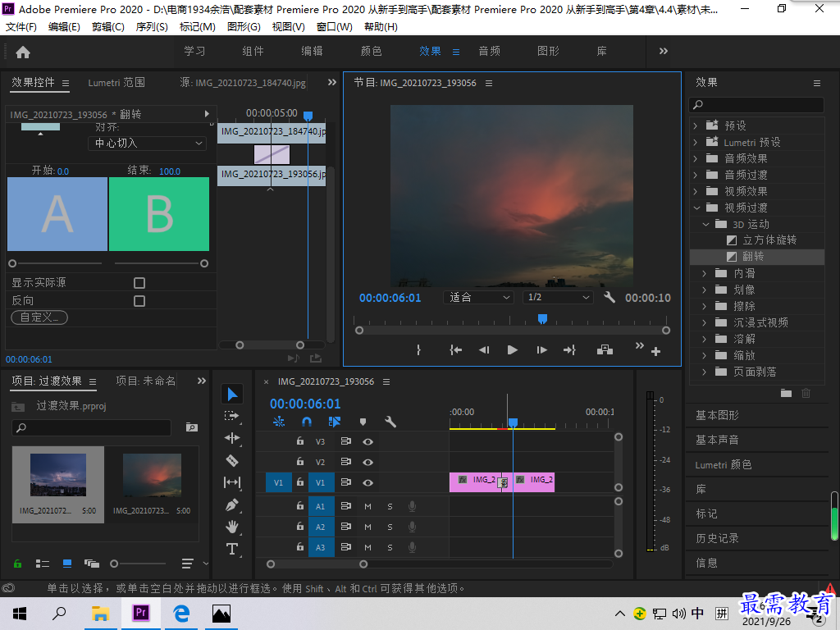Switch Project panel to Icon view
The height and width of the screenshot is (630, 840).
click(x=67, y=564)
